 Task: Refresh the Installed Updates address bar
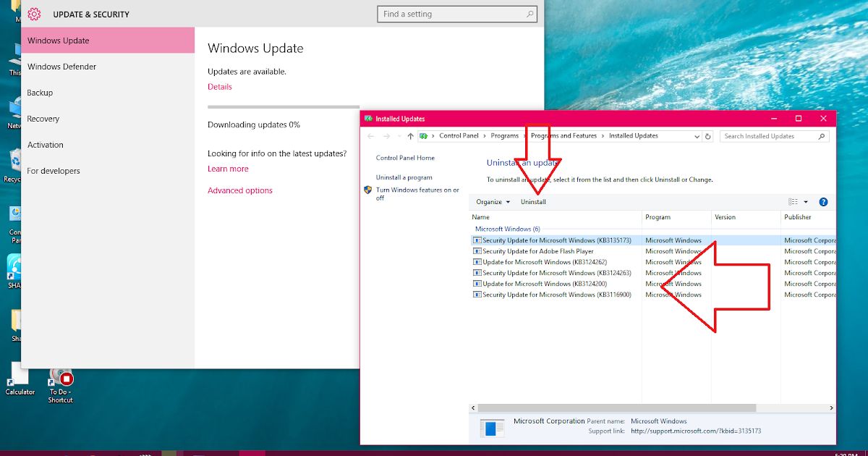coord(708,136)
